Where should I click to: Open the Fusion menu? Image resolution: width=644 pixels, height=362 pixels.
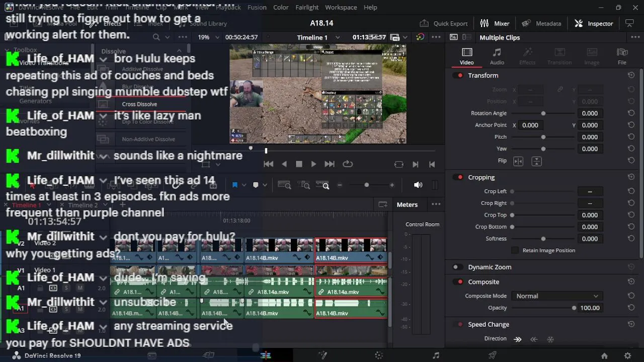click(x=257, y=8)
